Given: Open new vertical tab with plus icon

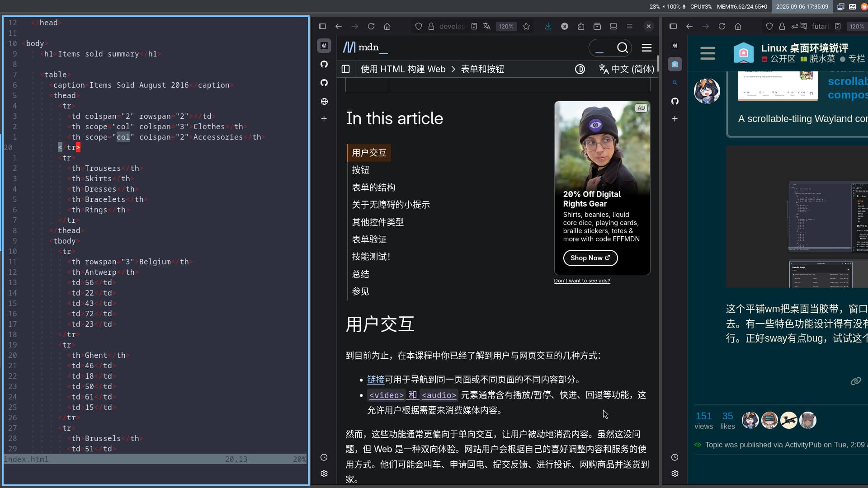Looking at the screenshot, I should [324, 119].
